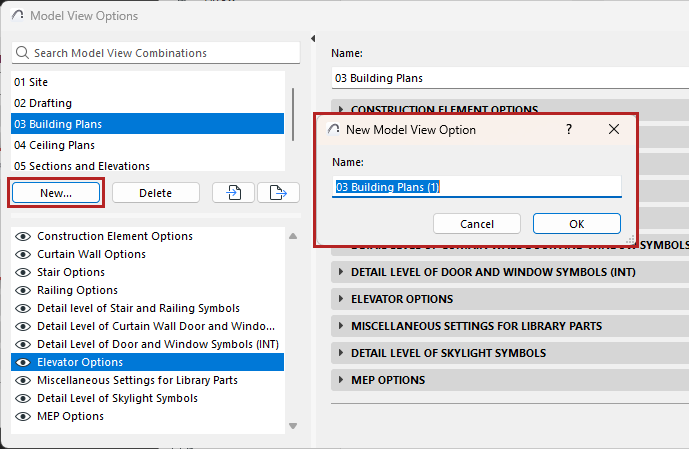Click the import combination icon button
Image resolution: width=689 pixels, height=449 pixels.
point(232,193)
